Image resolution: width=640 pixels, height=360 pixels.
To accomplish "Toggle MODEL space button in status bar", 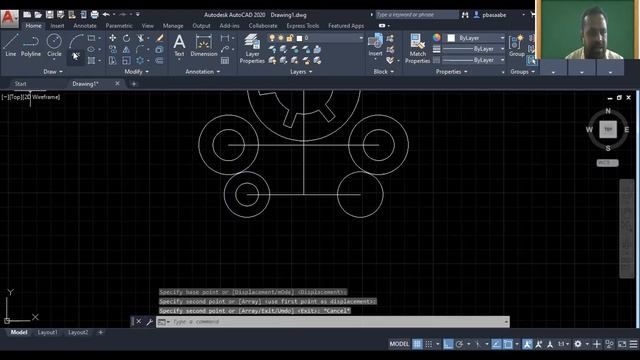I will point(399,344).
